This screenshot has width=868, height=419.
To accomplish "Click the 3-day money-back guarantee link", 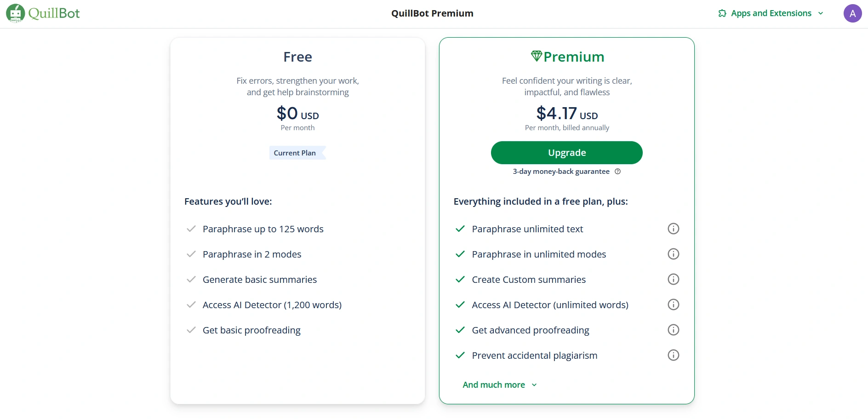I will point(561,171).
